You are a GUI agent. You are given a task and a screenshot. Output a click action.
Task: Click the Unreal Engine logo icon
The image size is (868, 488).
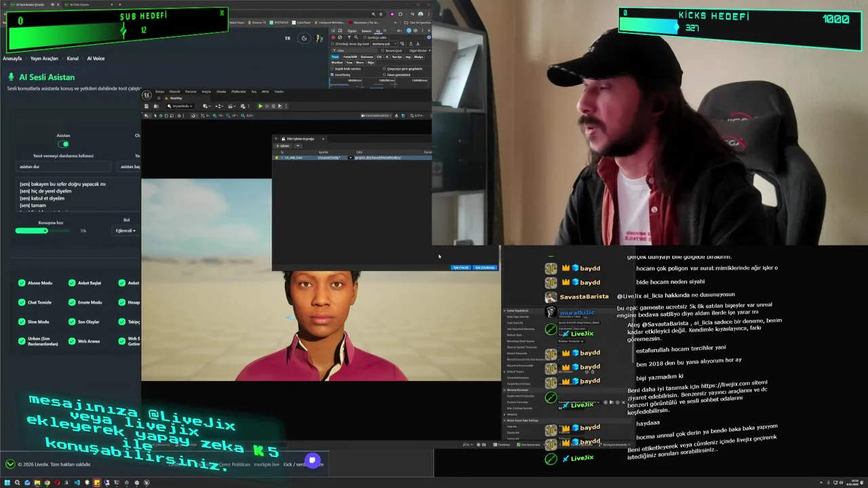click(x=146, y=95)
